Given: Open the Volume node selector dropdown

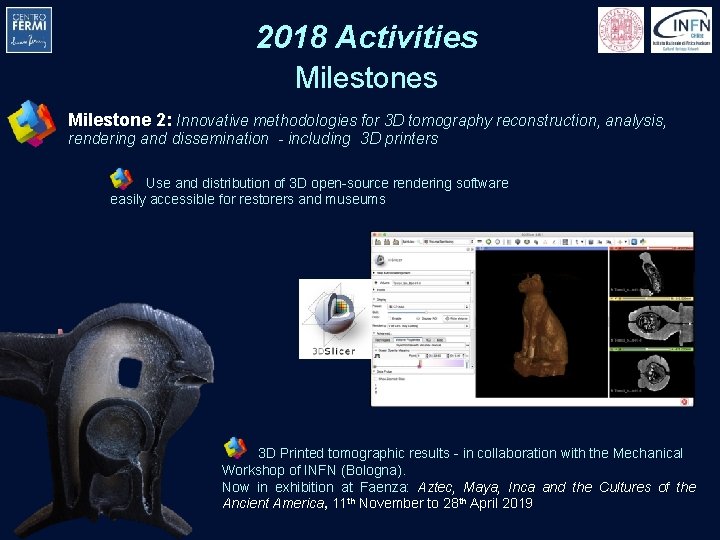Looking at the screenshot, I should pos(431,283).
